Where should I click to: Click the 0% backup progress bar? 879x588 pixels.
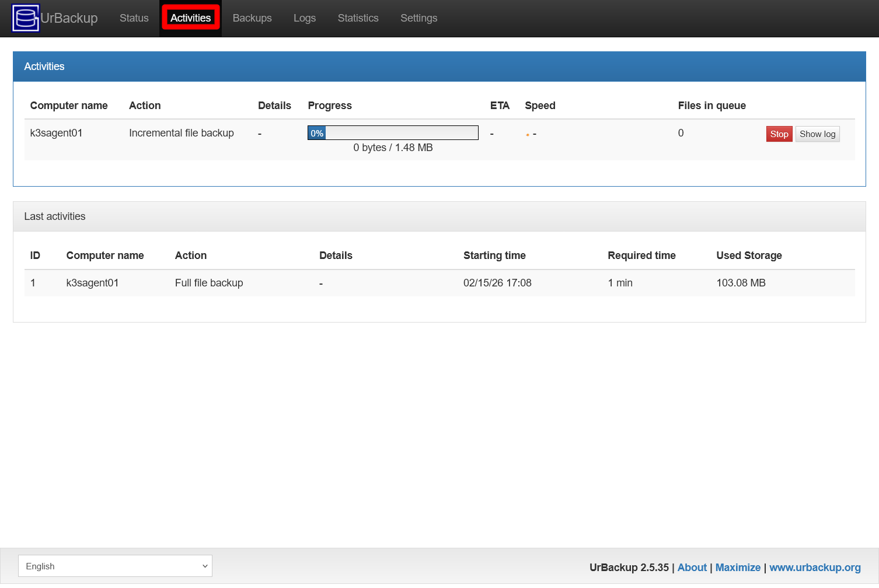coord(393,132)
